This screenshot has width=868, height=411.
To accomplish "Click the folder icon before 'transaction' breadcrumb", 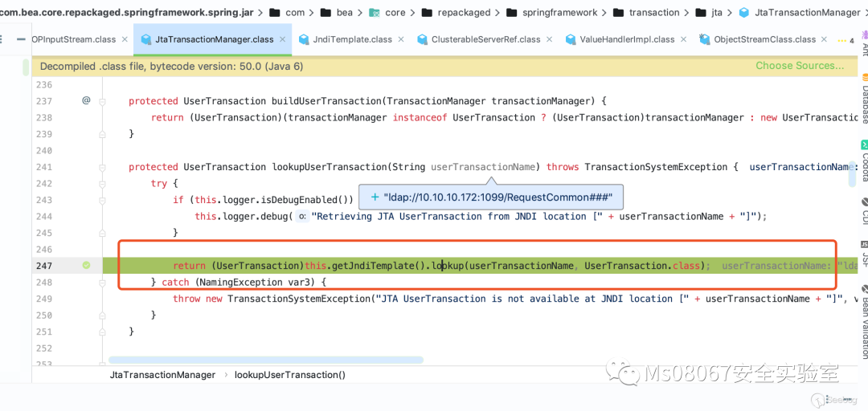I will click(x=619, y=12).
